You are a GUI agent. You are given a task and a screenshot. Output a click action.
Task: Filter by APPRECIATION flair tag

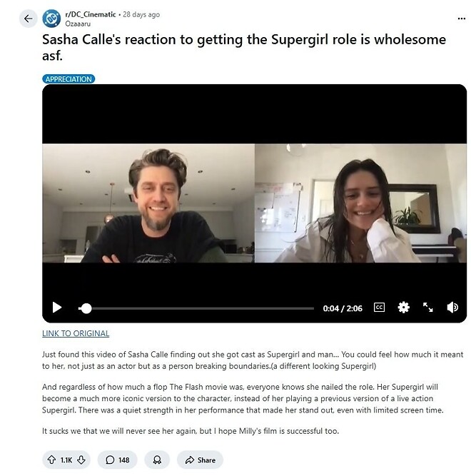69,79
